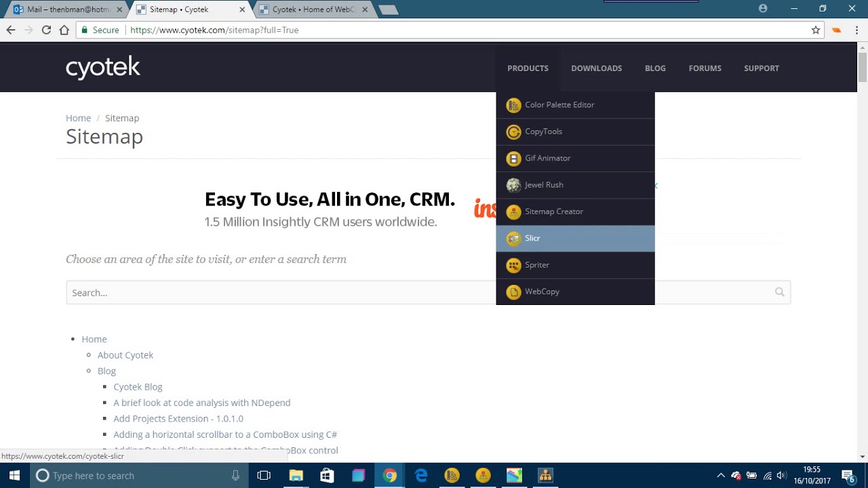Show hidden system tray icons
868x488 pixels.
click(721, 476)
